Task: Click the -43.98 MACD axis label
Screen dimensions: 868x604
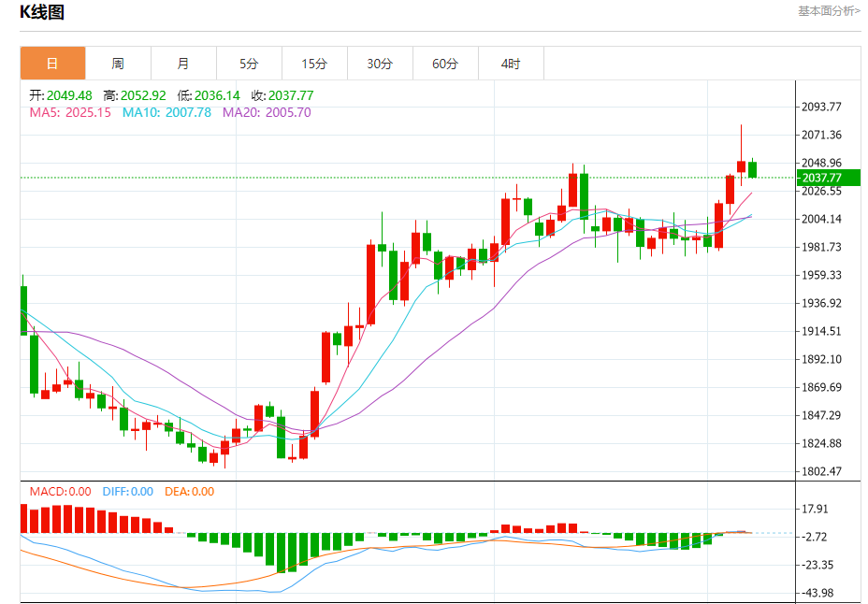Action: click(817, 593)
